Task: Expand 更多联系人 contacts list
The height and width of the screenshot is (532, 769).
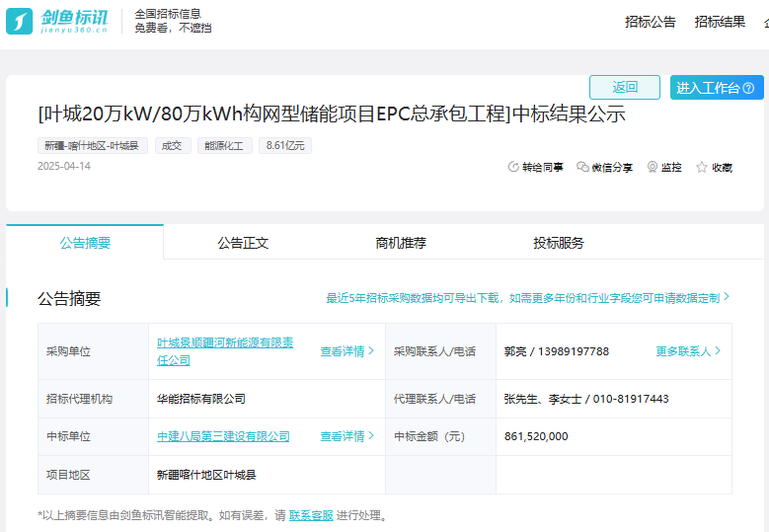Action: (688, 351)
